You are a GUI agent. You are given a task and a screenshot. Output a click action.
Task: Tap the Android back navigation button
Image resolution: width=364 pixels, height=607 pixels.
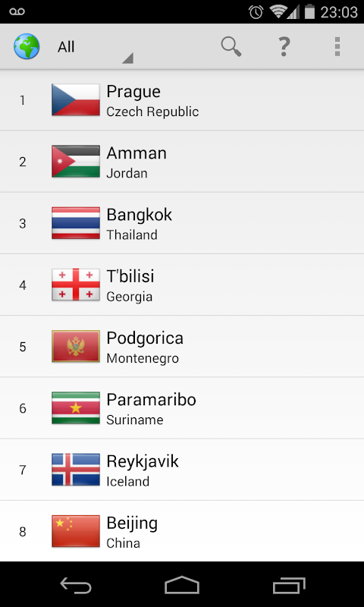pos(76,584)
